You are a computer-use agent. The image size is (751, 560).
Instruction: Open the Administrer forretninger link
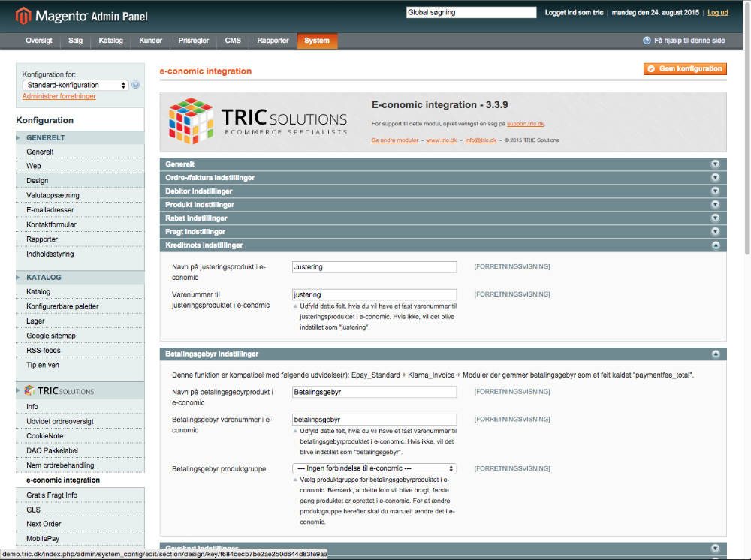[x=59, y=95]
